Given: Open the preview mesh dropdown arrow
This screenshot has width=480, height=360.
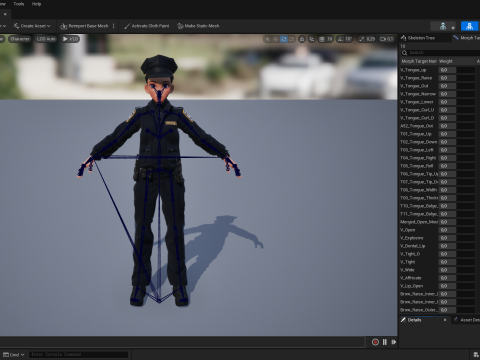Looking at the screenshot, I should coord(453,27).
